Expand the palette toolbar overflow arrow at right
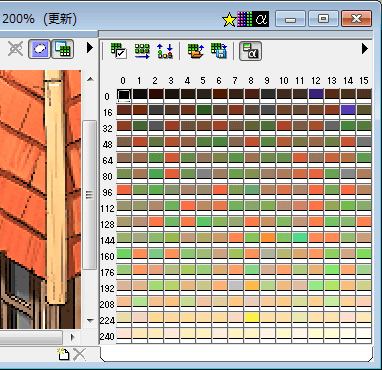Screen dimensions: 382x370 [365, 49]
